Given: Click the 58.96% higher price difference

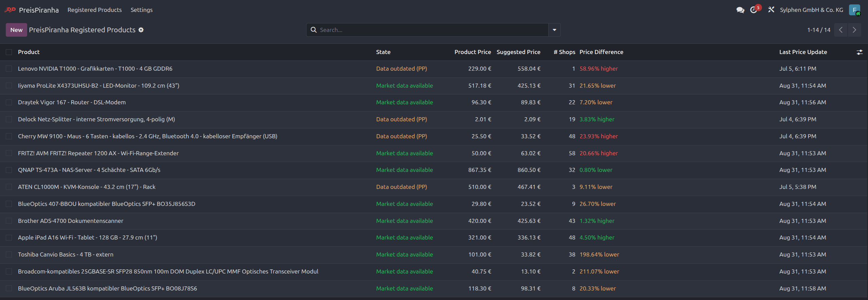Looking at the screenshot, I should point(598,69).
